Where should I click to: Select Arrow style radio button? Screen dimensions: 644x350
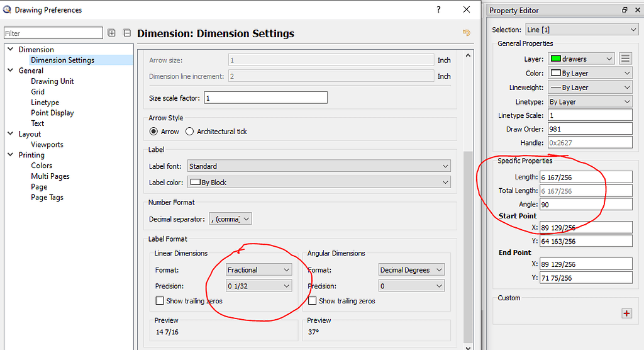153,132
